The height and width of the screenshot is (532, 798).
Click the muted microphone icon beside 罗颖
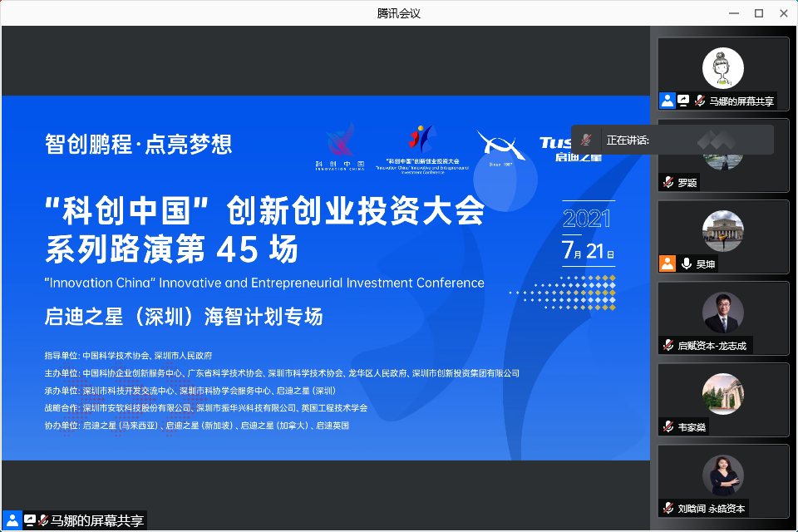pyautogui.click(x=668, y=182)
